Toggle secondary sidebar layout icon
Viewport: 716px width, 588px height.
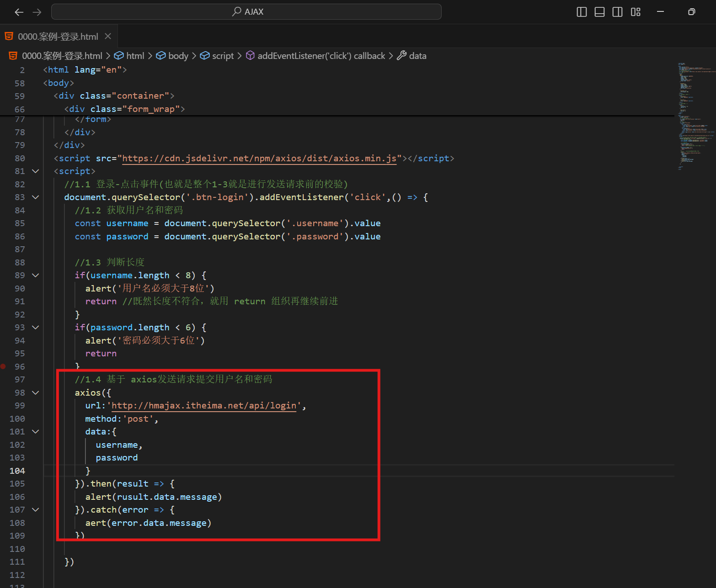pos(617,12)
